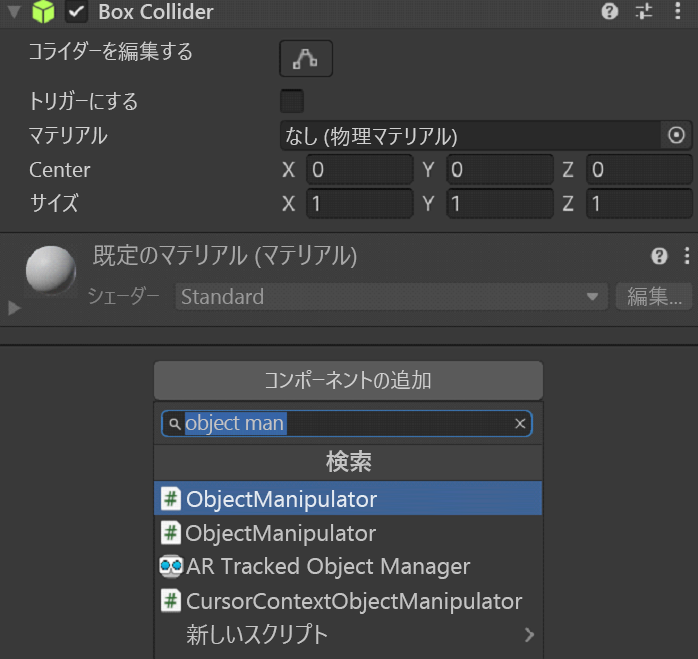Click the サイズ Z value field
The image size is (698, 659).
(639, 203)
